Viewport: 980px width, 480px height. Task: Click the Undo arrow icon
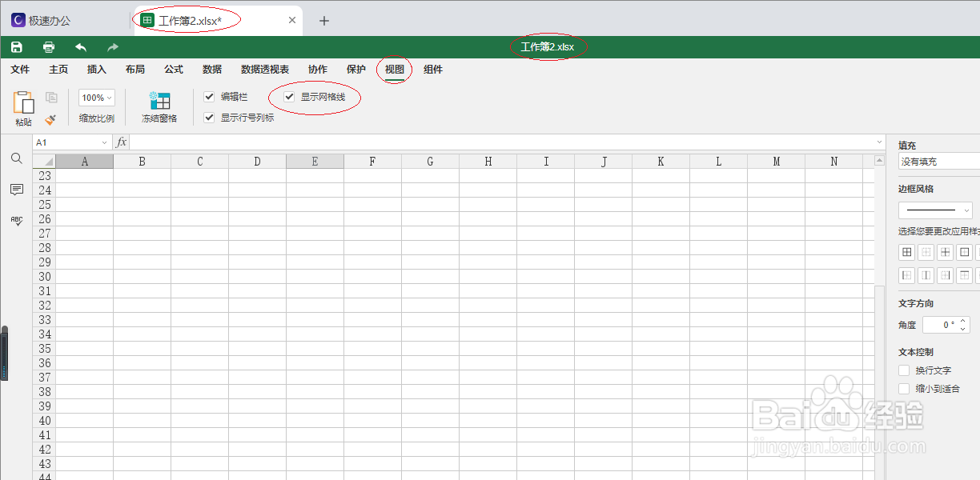pyautogui.click(x=81, y=47)
